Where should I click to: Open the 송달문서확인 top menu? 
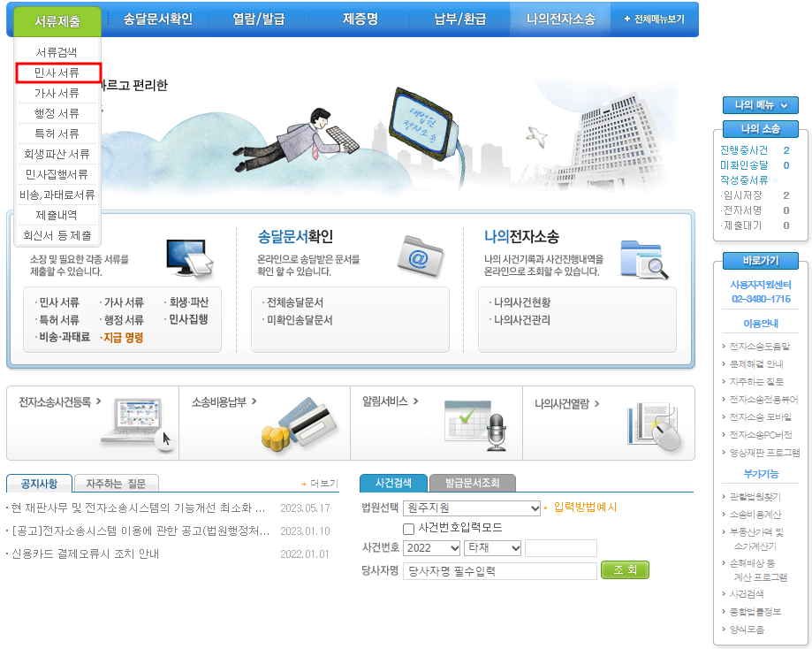pyautogui.click(x=157, y=19)
